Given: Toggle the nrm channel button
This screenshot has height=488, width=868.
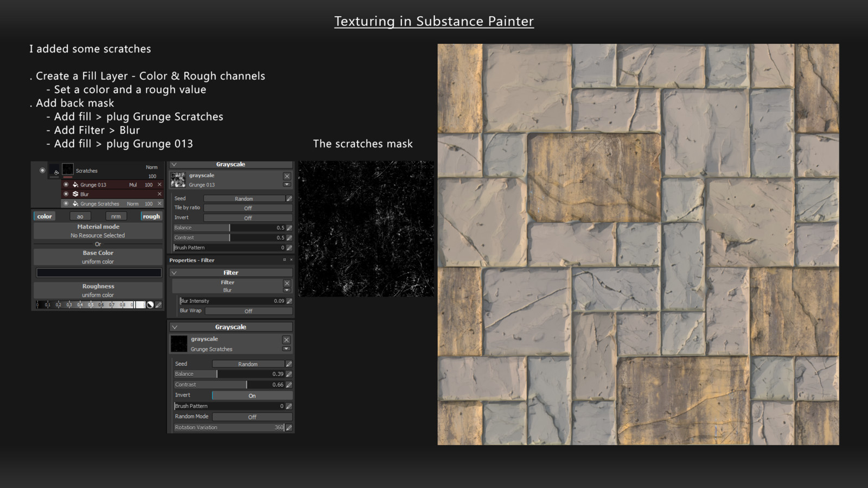Looking at the screenshot, I should pos(116,216).
